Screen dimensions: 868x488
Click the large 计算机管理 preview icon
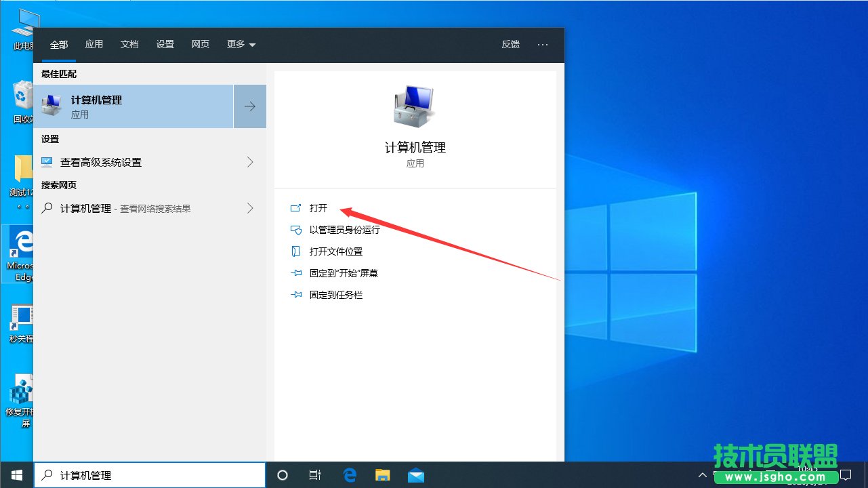(x=415, y=106)
